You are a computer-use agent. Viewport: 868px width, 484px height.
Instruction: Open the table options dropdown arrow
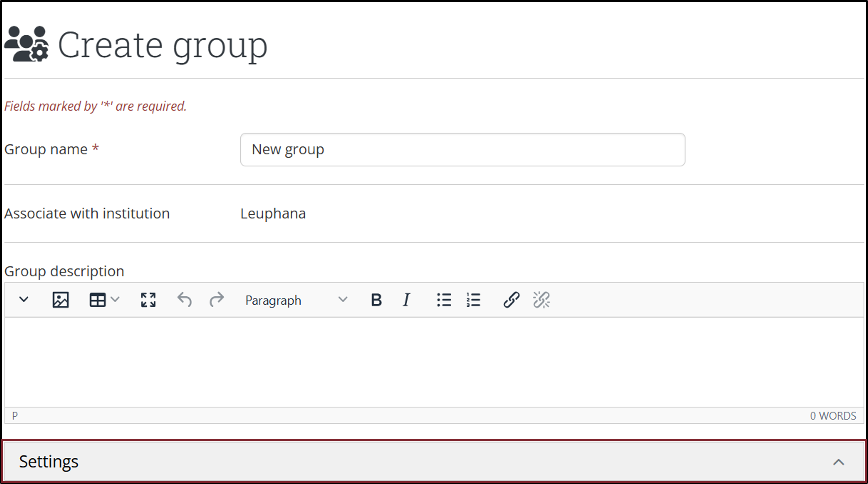coord(115,300)
